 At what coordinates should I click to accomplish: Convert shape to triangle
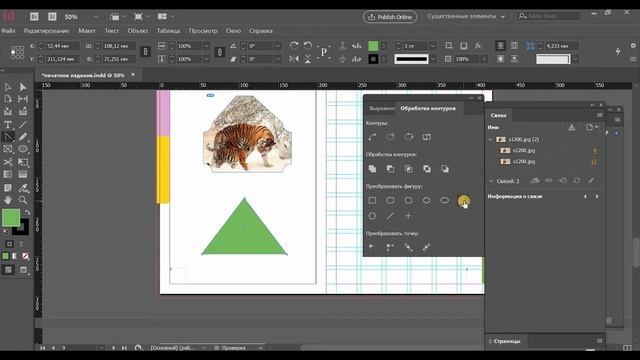(x=463, y=200)
